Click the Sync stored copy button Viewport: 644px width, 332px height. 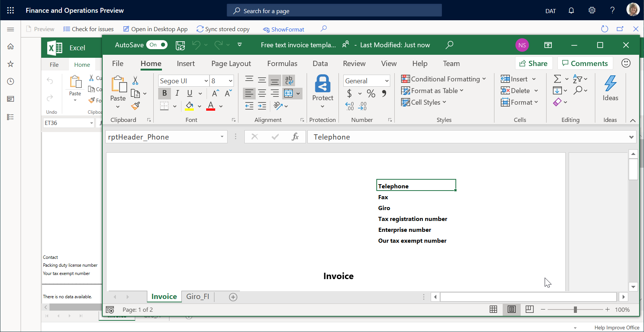223,29
